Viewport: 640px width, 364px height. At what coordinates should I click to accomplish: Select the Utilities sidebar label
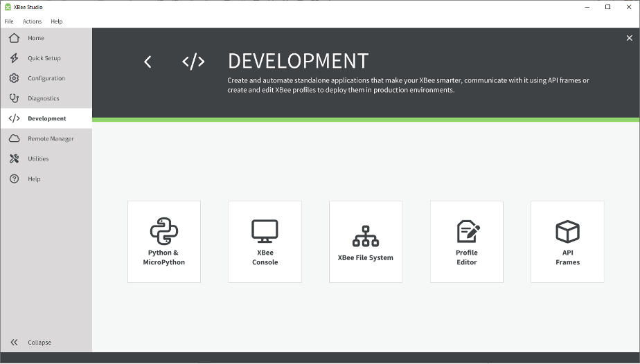click(38, 158)
